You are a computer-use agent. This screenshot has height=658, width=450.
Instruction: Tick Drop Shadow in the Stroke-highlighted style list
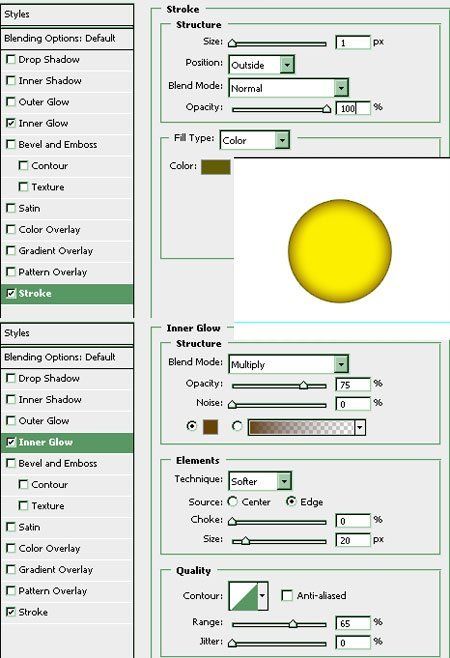(11, 60)
